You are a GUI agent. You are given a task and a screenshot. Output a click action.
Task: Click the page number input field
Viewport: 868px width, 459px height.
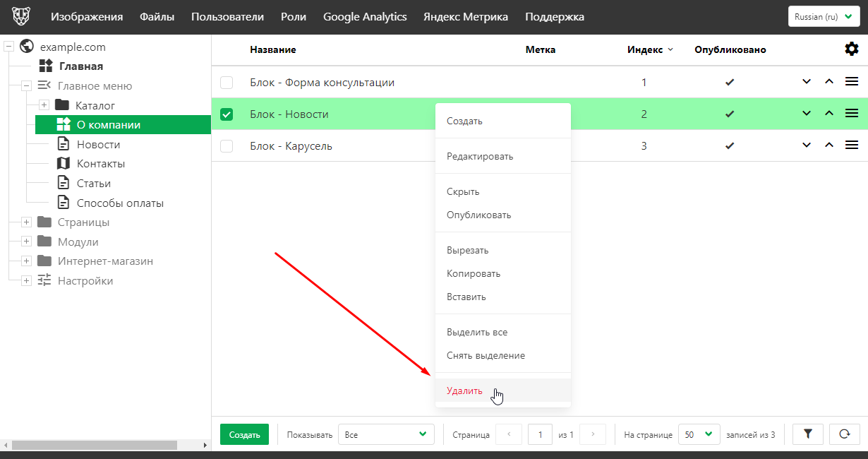(541, 434)
